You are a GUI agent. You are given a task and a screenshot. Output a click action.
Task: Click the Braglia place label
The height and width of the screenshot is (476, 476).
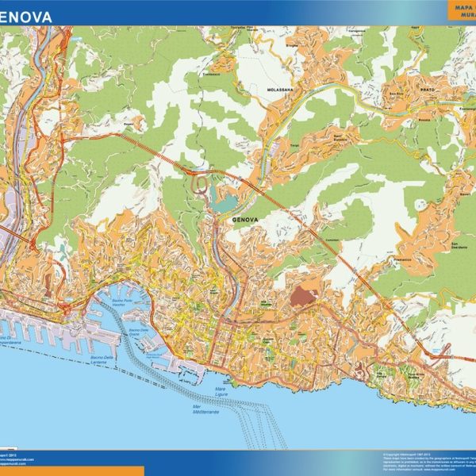coord(292,45)
